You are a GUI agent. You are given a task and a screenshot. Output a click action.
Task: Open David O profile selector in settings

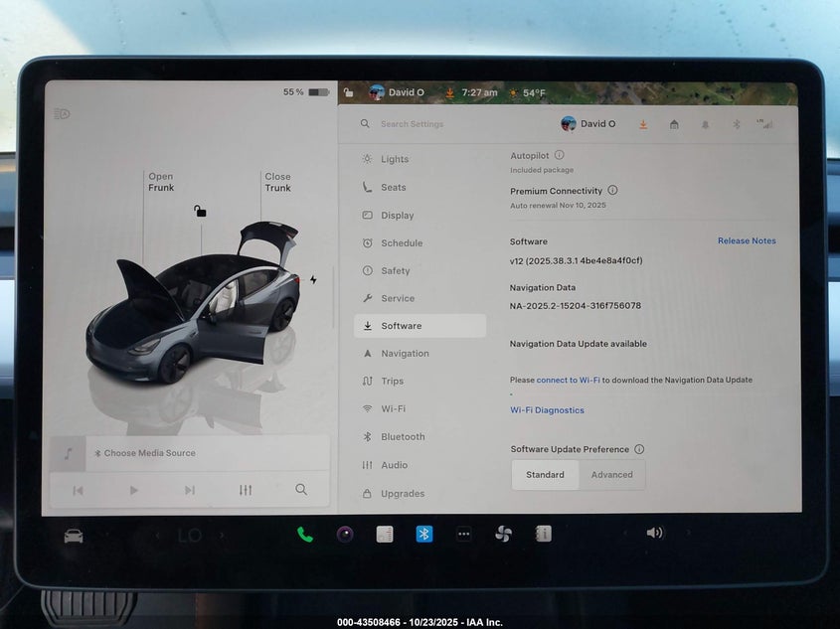coord(588,124)
